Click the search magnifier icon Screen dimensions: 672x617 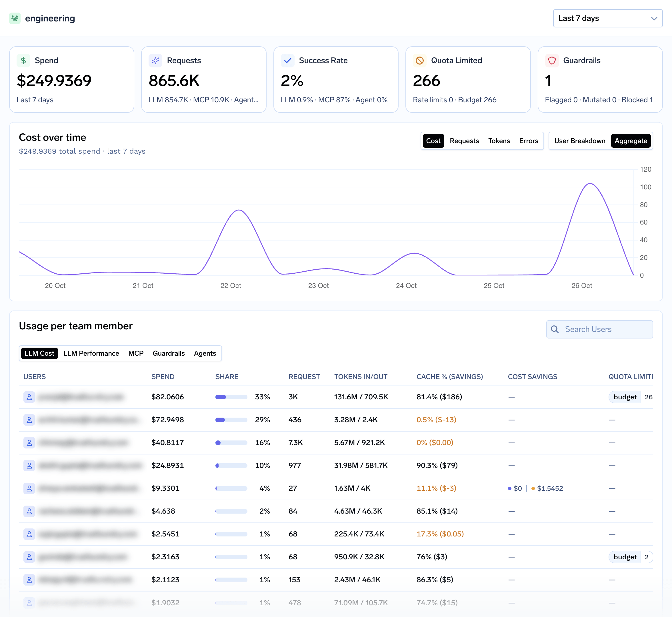click(555, 329)
